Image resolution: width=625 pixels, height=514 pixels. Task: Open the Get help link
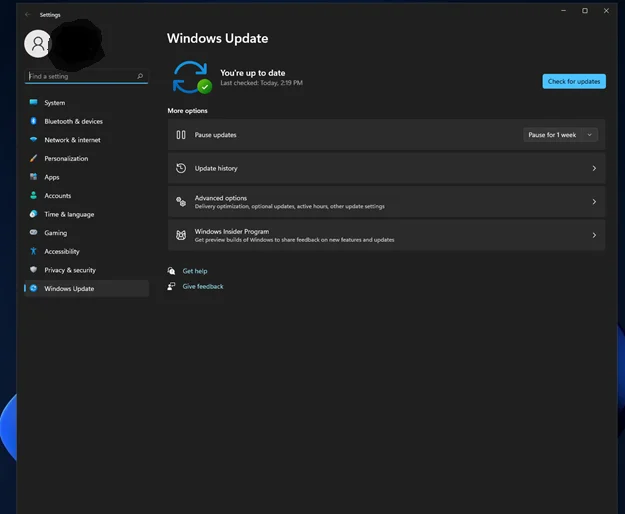click(195, 271)
